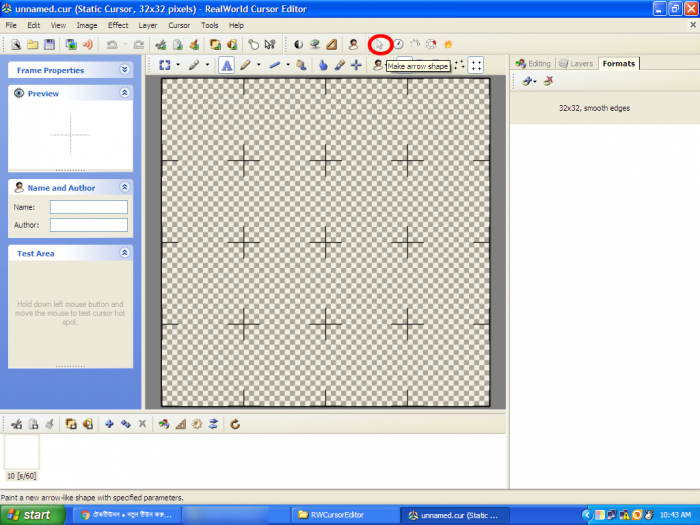Click the gray X delete frame icon
700x525 pixels.
point(142,424)
